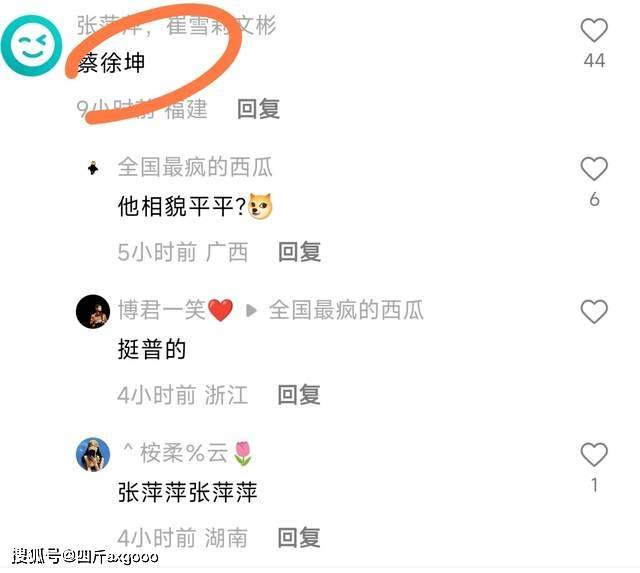Open username 全国最疯的西瓜 above 他相貌平平

195,167
